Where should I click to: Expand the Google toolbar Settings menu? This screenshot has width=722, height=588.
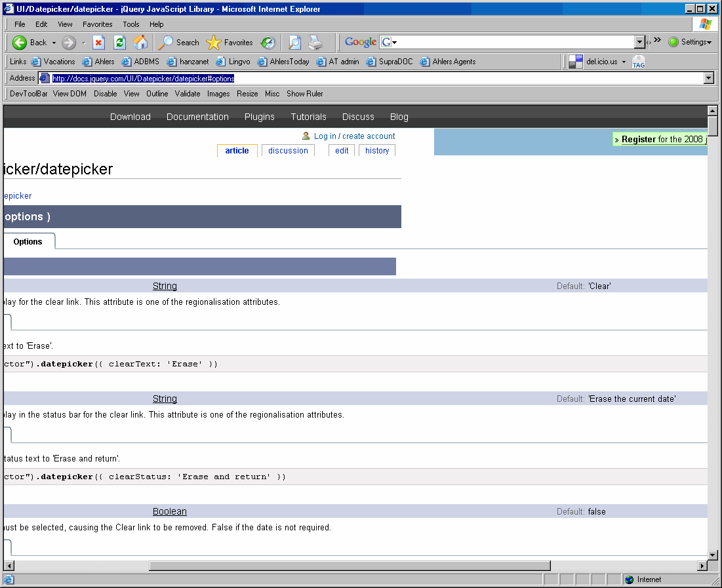coord(690,42)
